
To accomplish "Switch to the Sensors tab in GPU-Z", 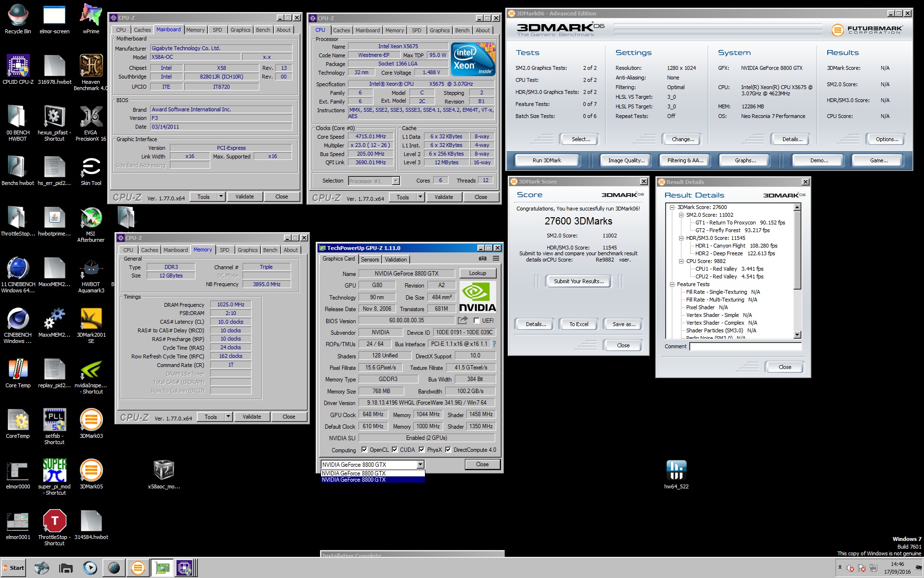I will (370, 259).
